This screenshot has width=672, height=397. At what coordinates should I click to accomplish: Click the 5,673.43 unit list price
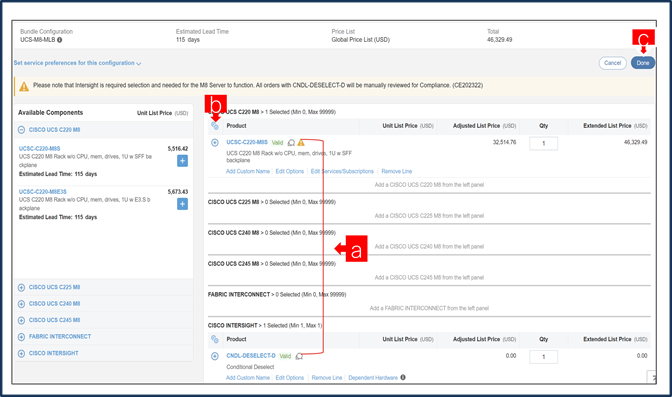point(178,192)
